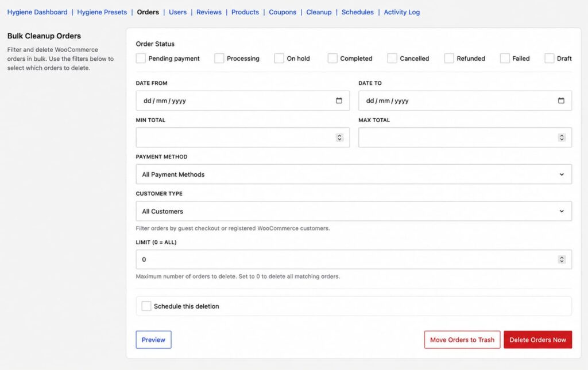Click the 'Filter orders by guest checkout' hint text
Viewport: 588px width, 370px height.
coord(233,228)
